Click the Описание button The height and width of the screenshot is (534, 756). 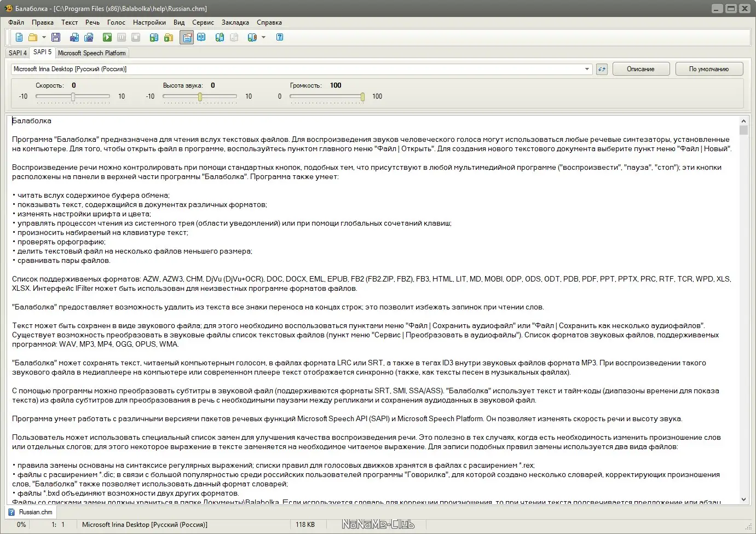pos(640,69)
